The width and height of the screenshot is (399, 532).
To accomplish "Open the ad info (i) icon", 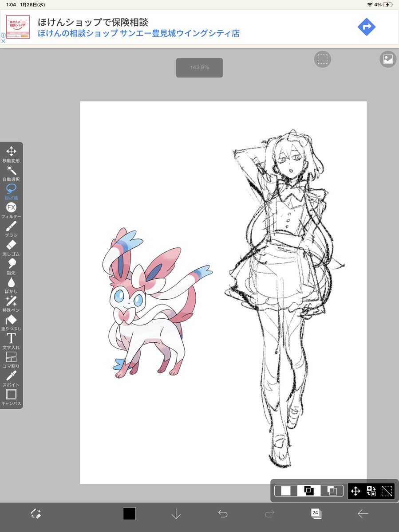I will pyautogui.click(x=3, y=35).
